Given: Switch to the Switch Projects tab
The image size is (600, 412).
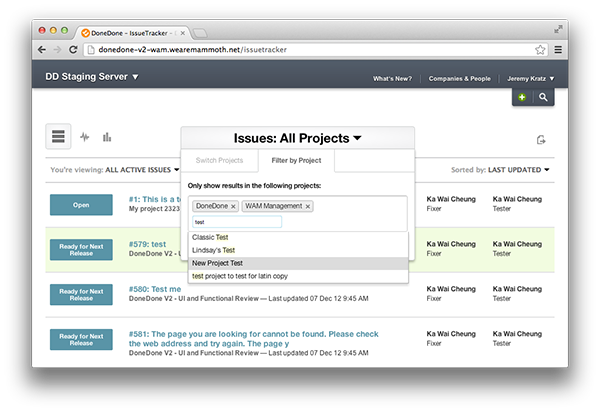Looking at the screenshot, I should point(219,160).
